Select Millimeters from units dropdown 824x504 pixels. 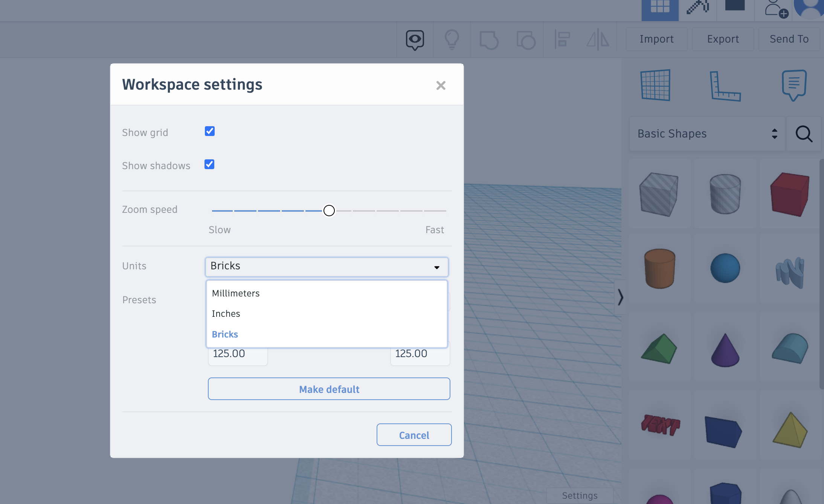point(235,293)
